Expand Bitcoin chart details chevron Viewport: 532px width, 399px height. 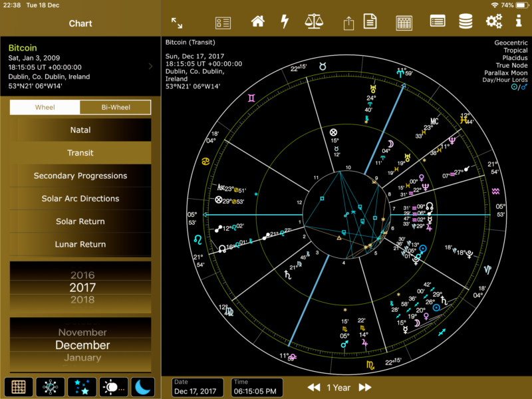tap(151, 66)
